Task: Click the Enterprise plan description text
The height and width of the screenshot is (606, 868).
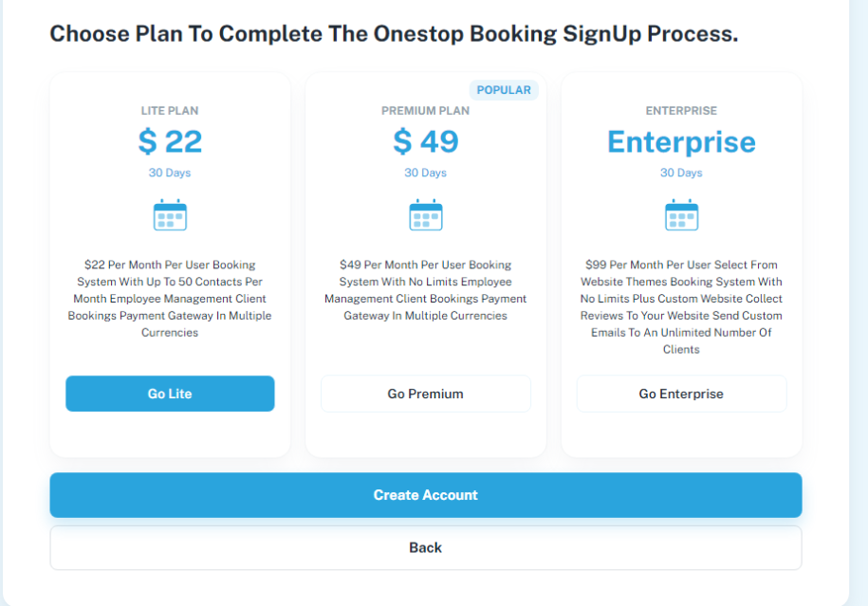Action: click(x=681, y=306)
